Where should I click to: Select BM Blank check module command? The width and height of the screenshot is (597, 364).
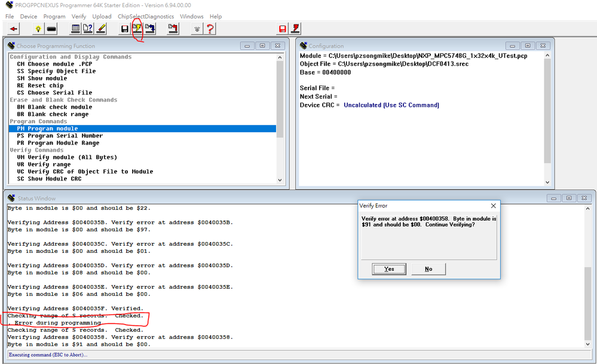[54, 107]
